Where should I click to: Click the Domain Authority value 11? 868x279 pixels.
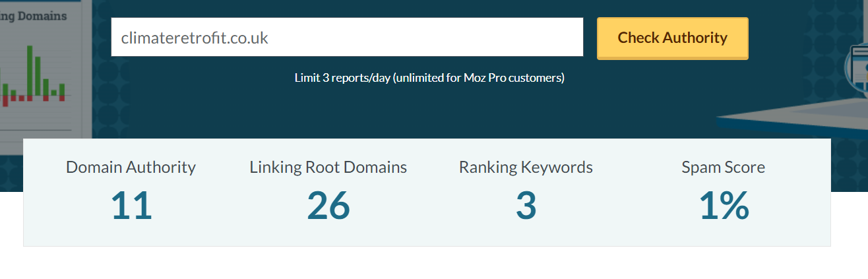(131, 206)
